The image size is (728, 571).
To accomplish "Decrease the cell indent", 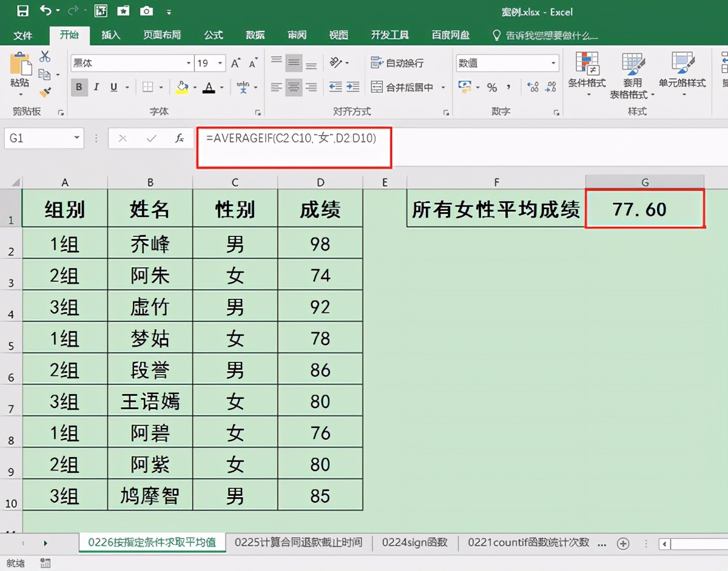I will [x=335, y=87].
